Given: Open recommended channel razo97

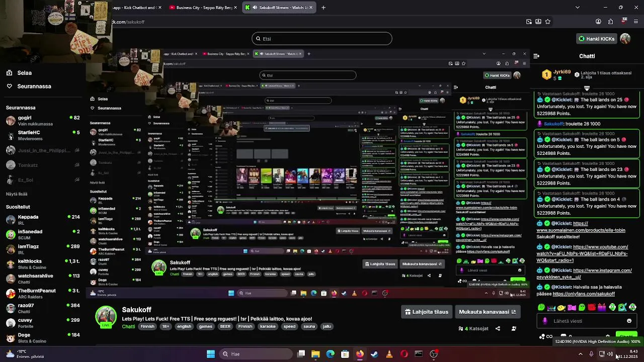Looking at the screenshot, I should 43,308.
